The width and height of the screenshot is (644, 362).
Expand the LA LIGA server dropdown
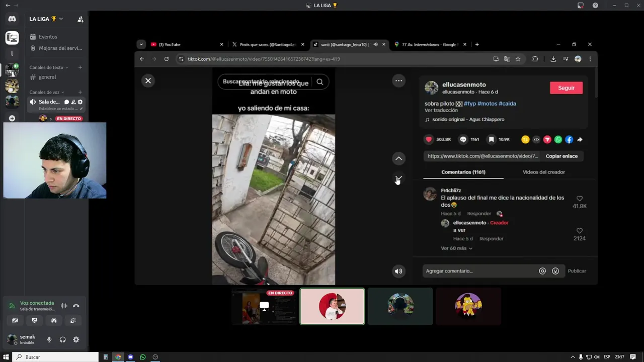(x=61, y=19)
